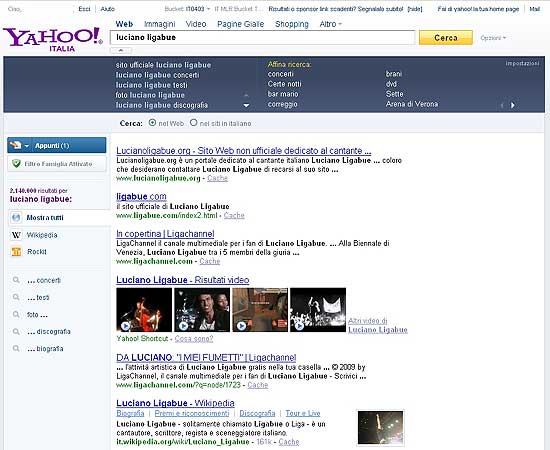Open the Luciano Ligabue - Wikipedia result
The image size is (550, 450).
(x=175, y=403)
